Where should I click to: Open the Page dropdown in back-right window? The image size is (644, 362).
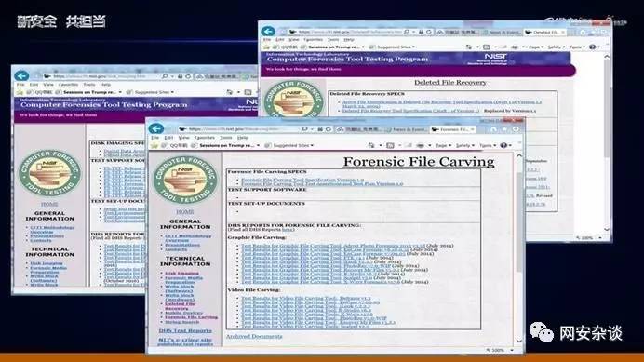[x=535, y=47]
